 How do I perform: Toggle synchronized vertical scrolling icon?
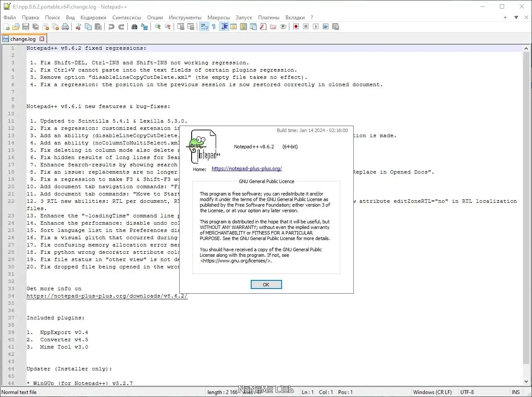point(181,27)
